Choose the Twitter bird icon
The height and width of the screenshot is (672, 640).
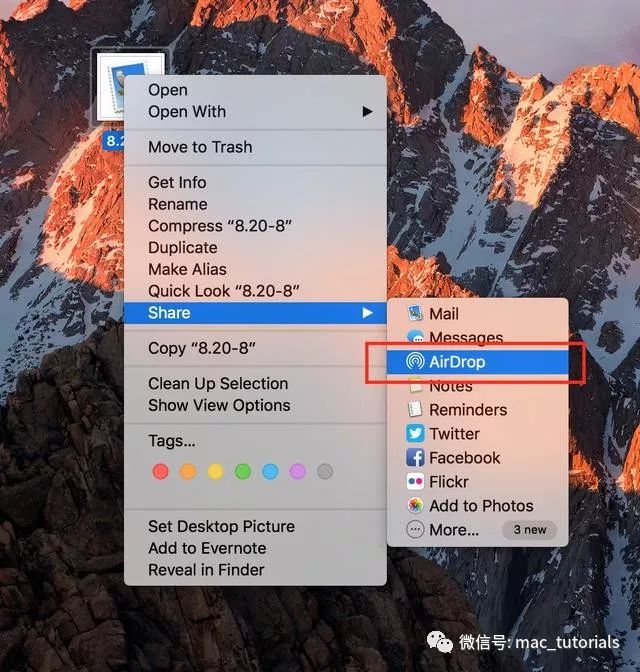(x=415, y=434)
